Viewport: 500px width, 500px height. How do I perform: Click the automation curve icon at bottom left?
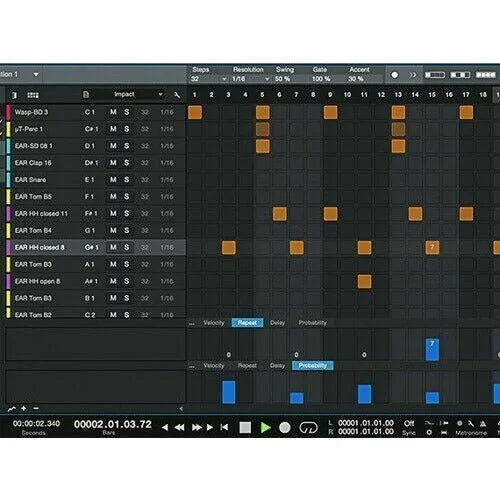click(12, 409)
